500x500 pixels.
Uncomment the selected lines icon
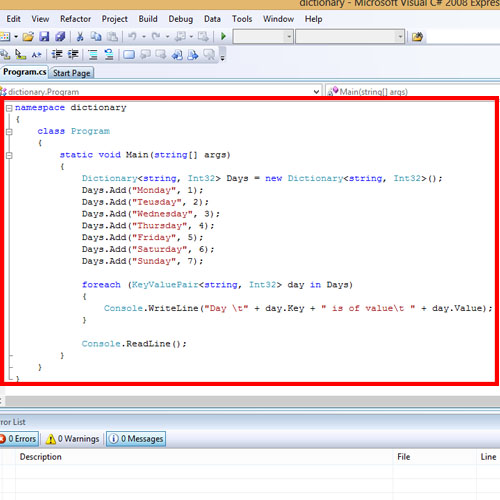[x=109, y=55]
